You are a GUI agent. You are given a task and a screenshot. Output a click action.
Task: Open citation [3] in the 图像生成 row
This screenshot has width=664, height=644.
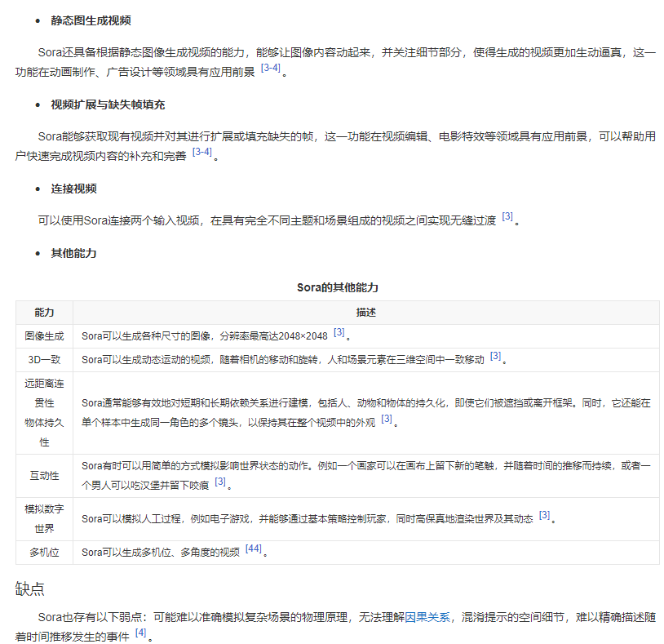point(339,332)
